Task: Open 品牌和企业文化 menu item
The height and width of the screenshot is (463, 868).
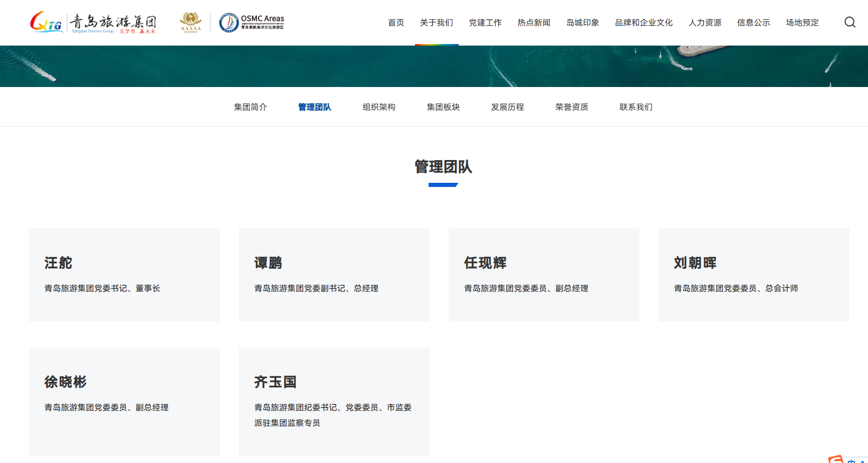Action: coord(644,23)
